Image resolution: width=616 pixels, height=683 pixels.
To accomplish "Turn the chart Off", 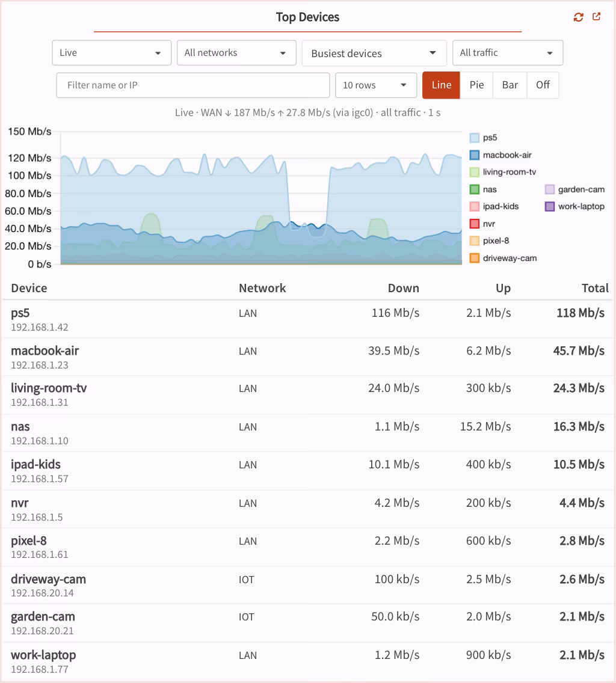I will 543,85.
